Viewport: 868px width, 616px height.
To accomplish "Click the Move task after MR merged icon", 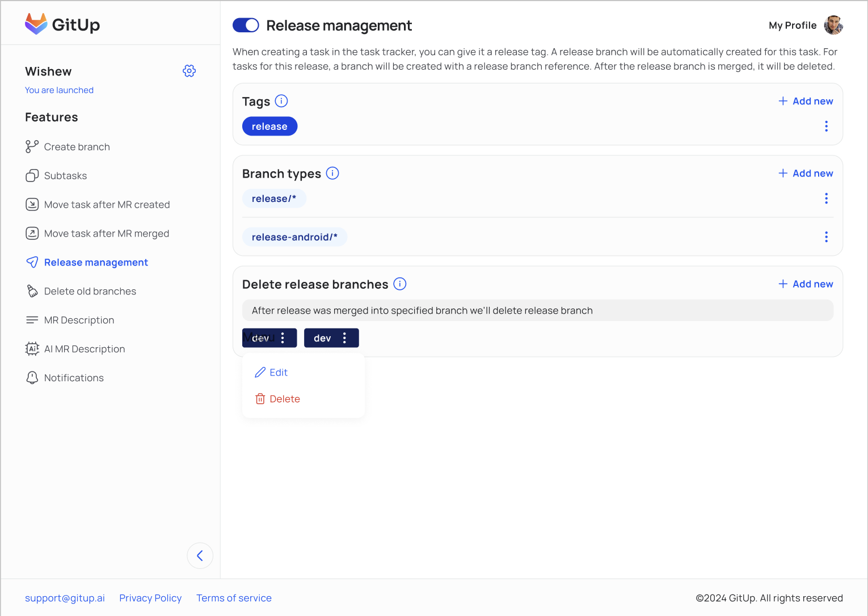I will tap(32, 234).
